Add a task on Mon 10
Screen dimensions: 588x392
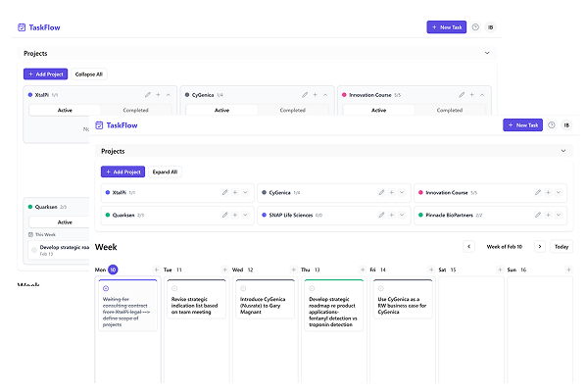point(156,269)
